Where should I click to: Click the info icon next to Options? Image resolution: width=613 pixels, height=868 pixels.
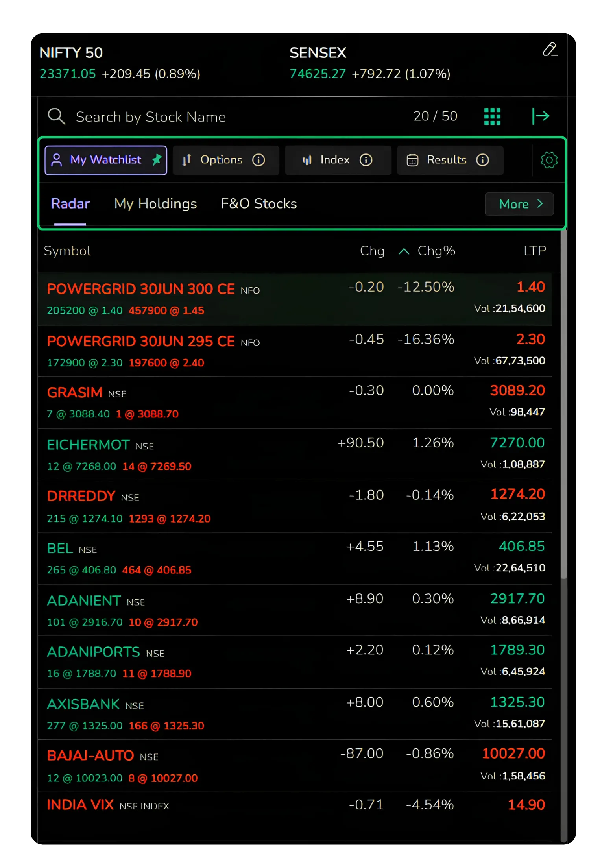pos(258,160)
